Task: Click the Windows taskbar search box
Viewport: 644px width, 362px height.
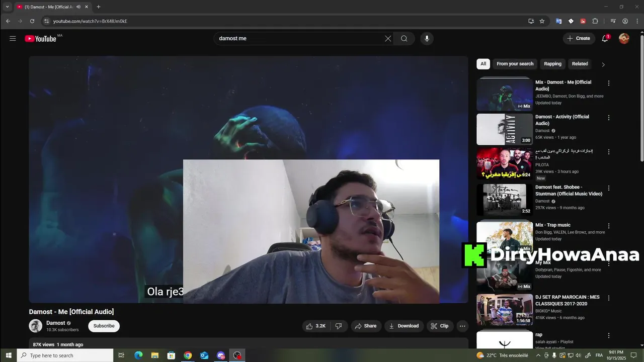Action: pos(65,355)
